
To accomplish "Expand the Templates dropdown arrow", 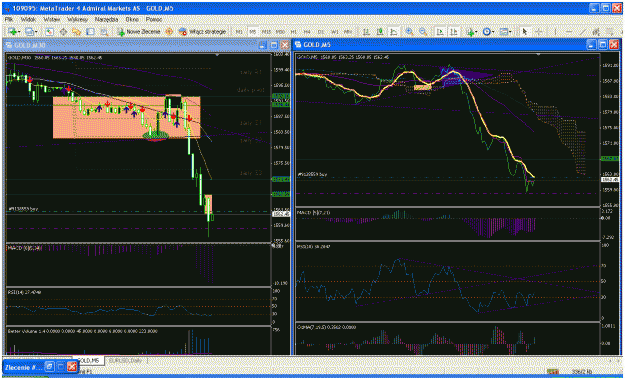I will pyautogui.click(x=510, y=32).
